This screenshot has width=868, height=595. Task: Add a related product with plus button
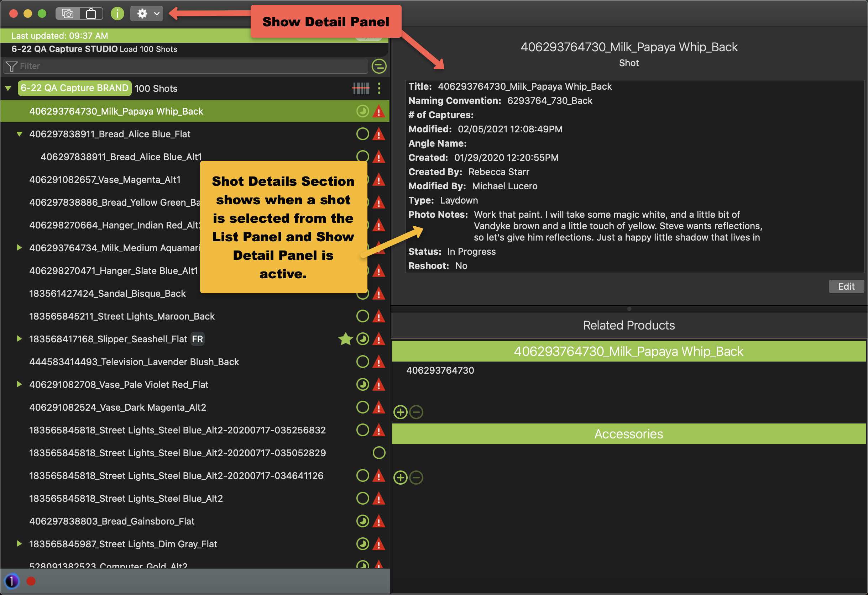click(x=401, y=412)
